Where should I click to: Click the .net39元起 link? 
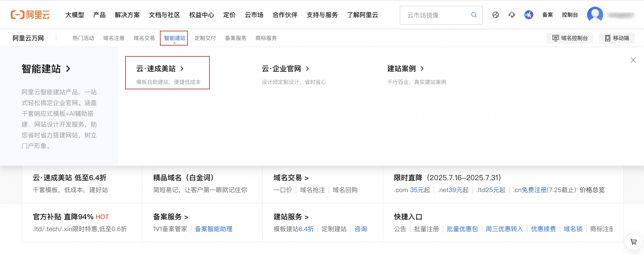pyautogui.click(x=453, y=190)
